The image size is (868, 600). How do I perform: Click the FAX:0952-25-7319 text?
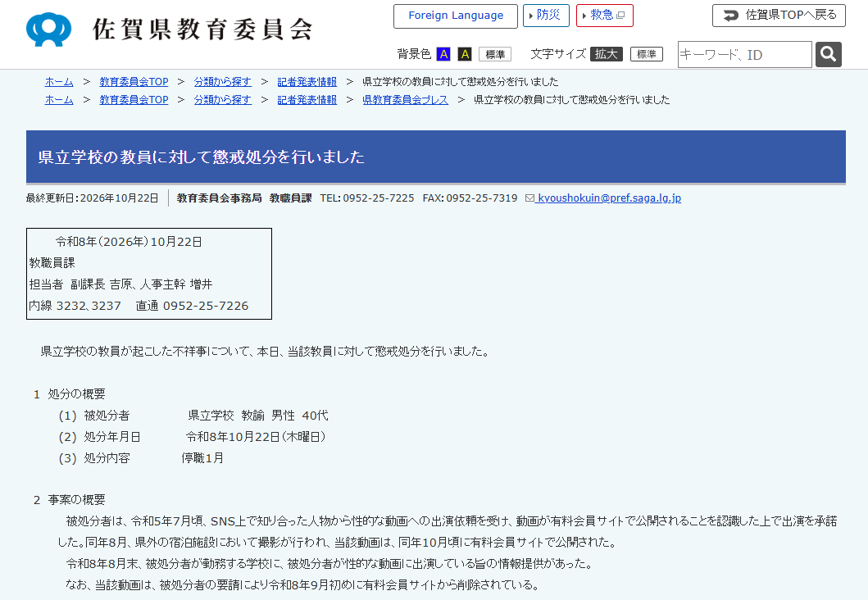point(470,198)
